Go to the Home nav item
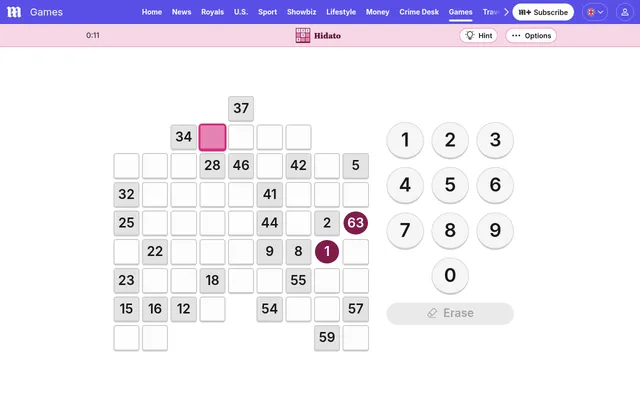The image size is (640, 400). pos(152,12)
